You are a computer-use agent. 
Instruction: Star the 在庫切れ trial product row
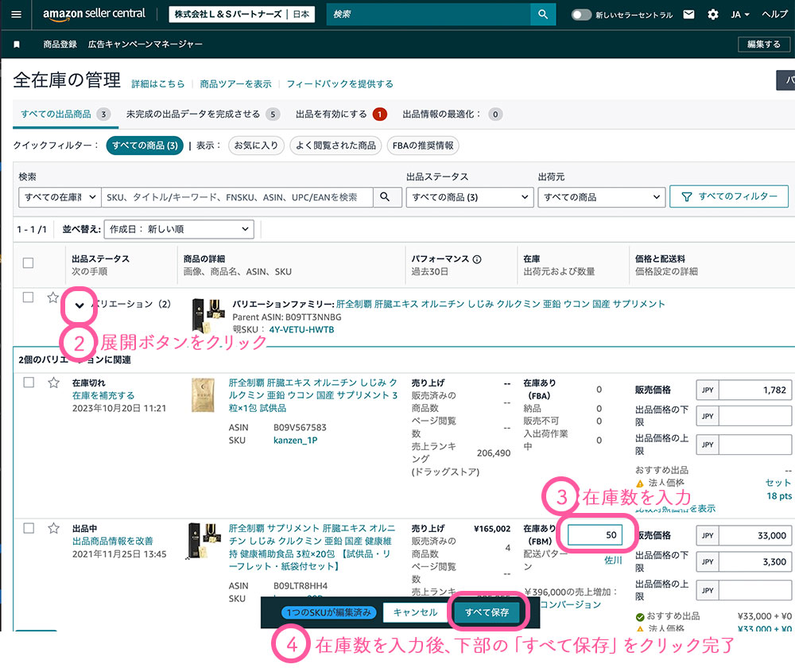click(x=53, y=383)
